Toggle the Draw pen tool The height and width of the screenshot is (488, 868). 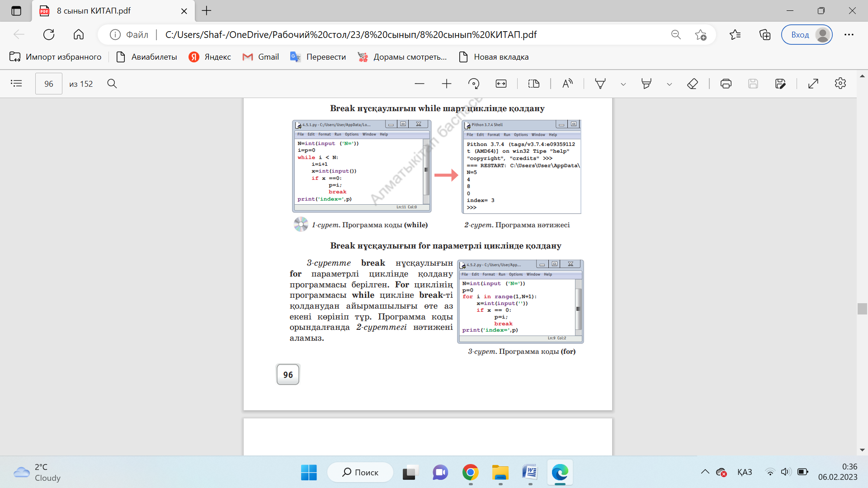click(600, 84)
